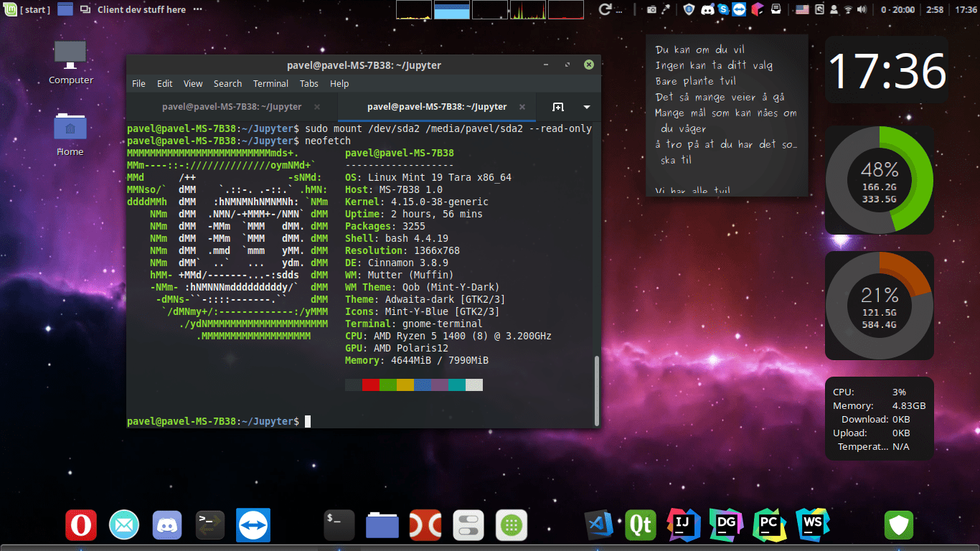Open the terminal tab dropdown arrow

coord(587,107)
